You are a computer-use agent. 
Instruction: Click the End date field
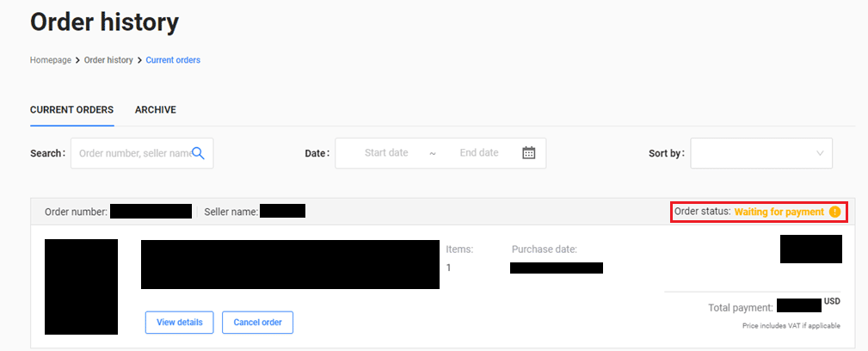coord(479,153)
